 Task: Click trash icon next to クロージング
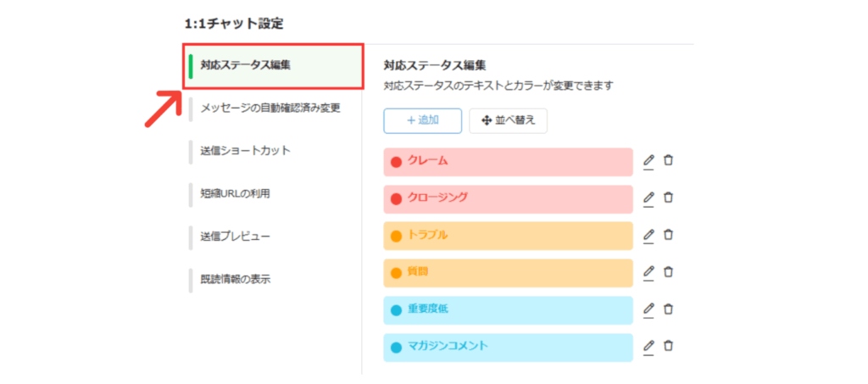[668, 198]
